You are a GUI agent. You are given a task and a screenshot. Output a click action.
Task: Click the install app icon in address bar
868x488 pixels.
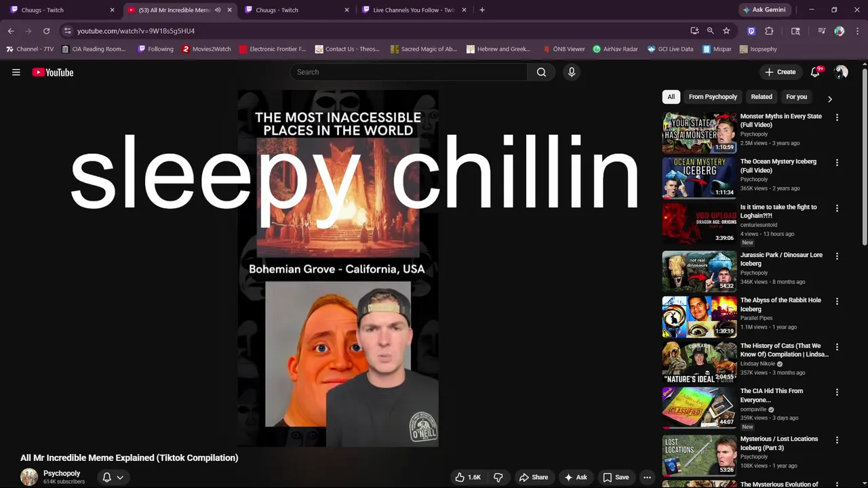point(694,30)
